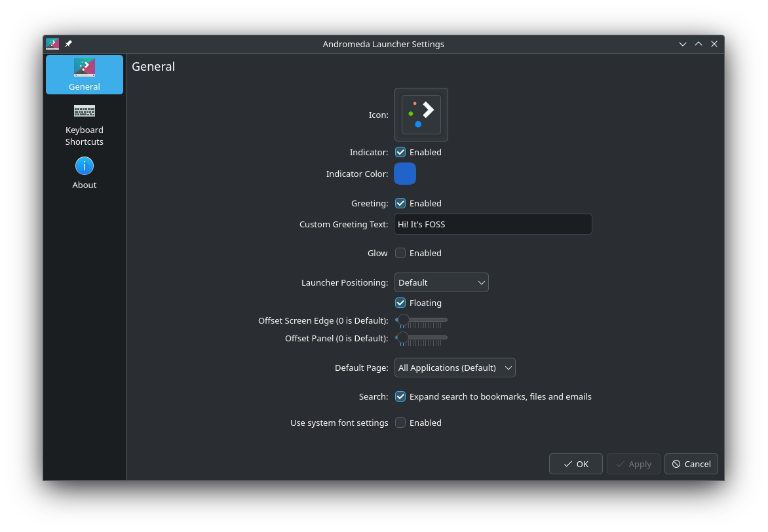Open the Indicator Color picker swatch
Image resolution: width=768 pixels, height=532 pixels.
(405, 174)
